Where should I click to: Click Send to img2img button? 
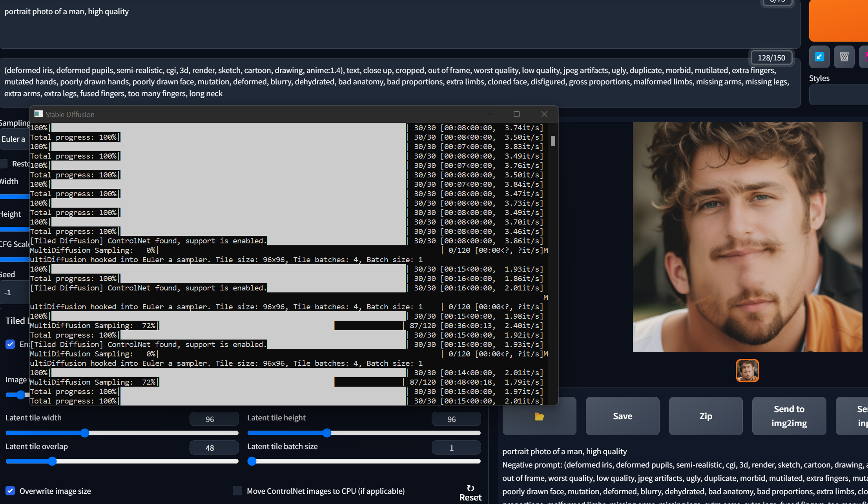[x=789, y=416]
